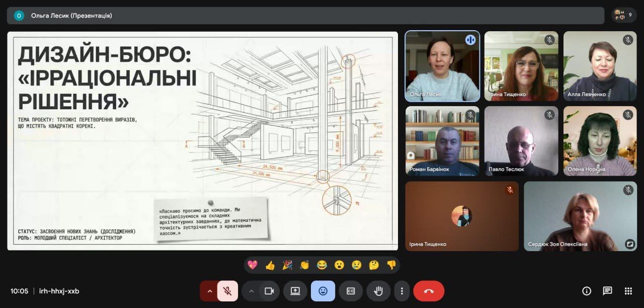
Task: Raise your hand in the meeting
Action: pos(378,291)
